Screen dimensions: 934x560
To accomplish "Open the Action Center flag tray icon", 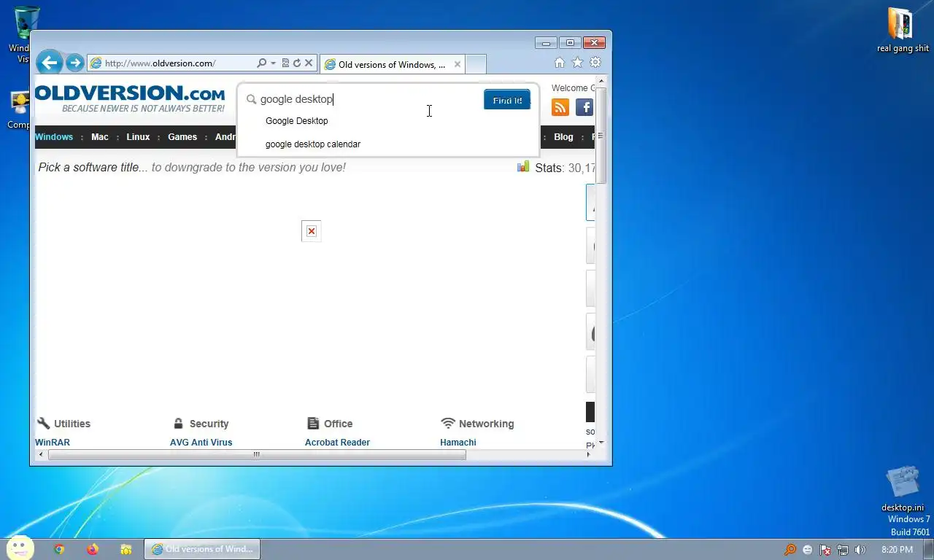I will click(825, 550).
